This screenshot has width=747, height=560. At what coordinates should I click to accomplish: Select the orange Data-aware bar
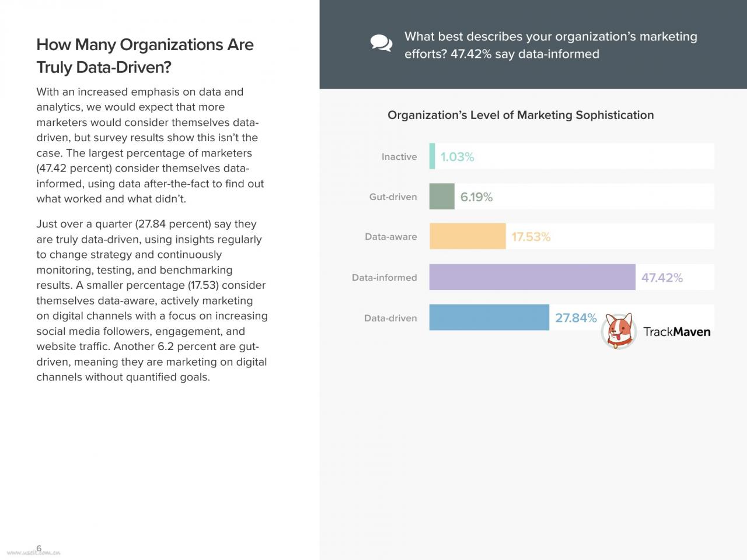[x=467, y=236]
